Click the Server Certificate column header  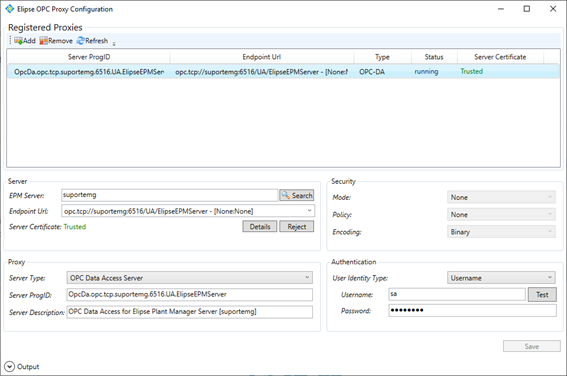[x=500, y=57]
